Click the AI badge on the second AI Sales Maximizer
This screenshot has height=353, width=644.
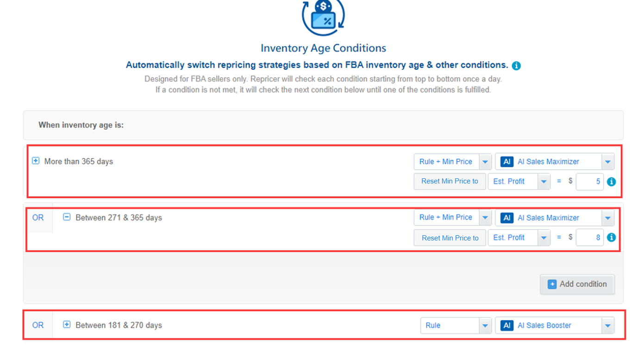506,218
